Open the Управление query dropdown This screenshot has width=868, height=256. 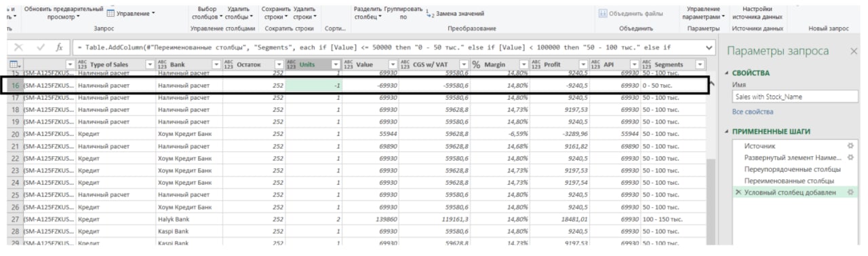130,14
